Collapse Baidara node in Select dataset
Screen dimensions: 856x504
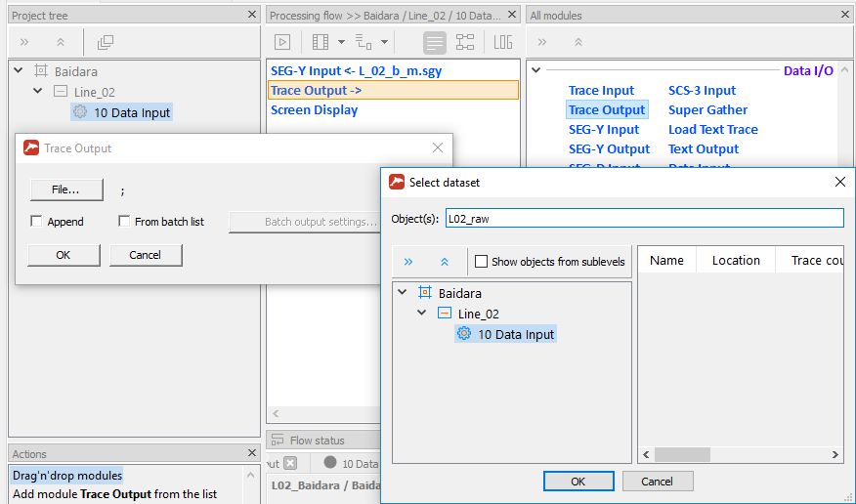[x=403, y=292]
